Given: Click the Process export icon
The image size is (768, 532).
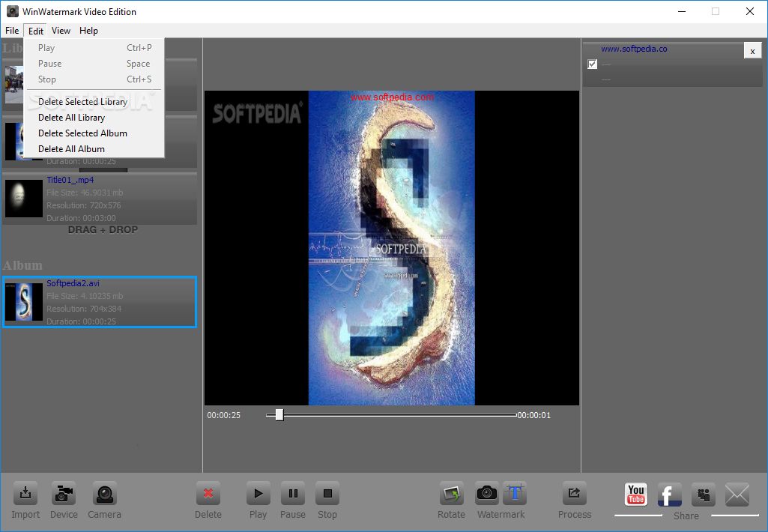Looking at the screenshot, I should (x=574, y=494).
